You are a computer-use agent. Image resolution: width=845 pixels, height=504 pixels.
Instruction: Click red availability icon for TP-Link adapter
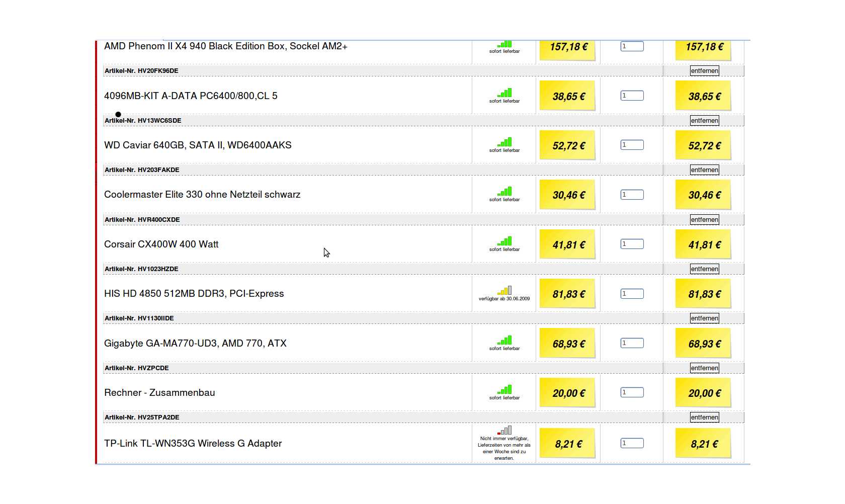(x=504, y=430)
